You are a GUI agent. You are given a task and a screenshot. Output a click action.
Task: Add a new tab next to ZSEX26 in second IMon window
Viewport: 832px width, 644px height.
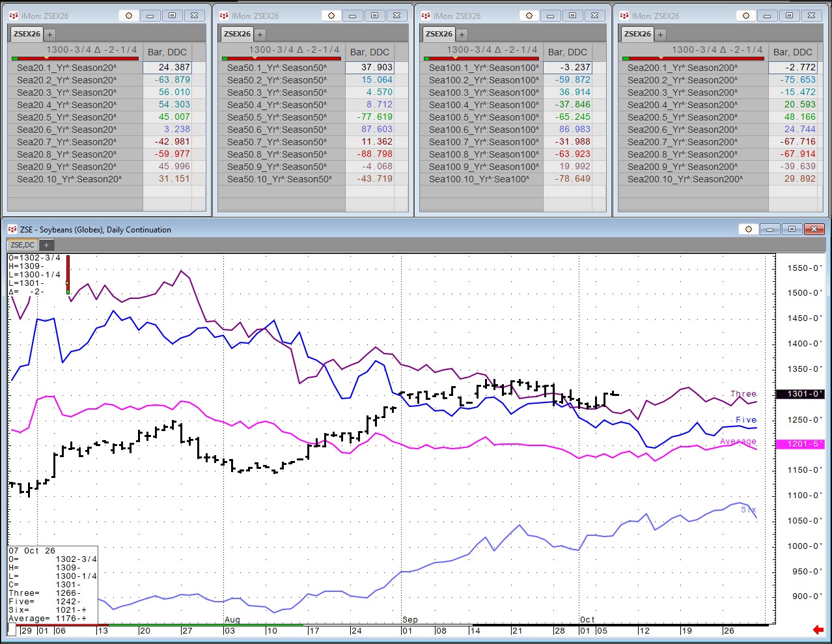[x=260, y=35]
